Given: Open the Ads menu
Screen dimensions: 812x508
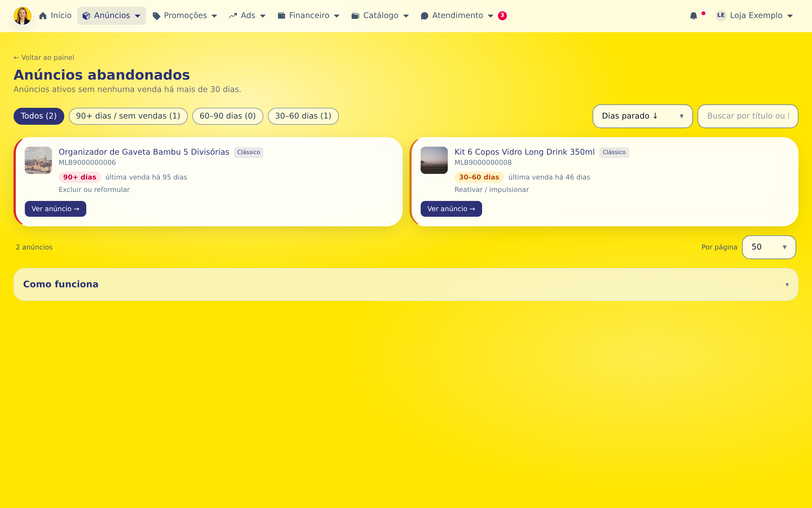Looking at the screenshot, I should [x=247, y=16].
